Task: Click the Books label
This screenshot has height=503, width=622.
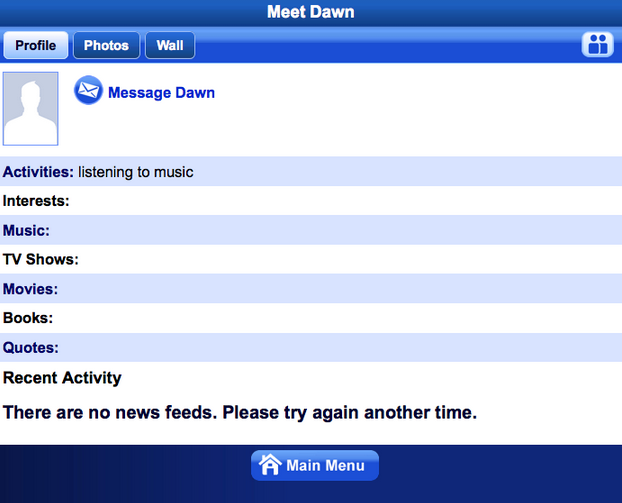Action: [28, 318]
